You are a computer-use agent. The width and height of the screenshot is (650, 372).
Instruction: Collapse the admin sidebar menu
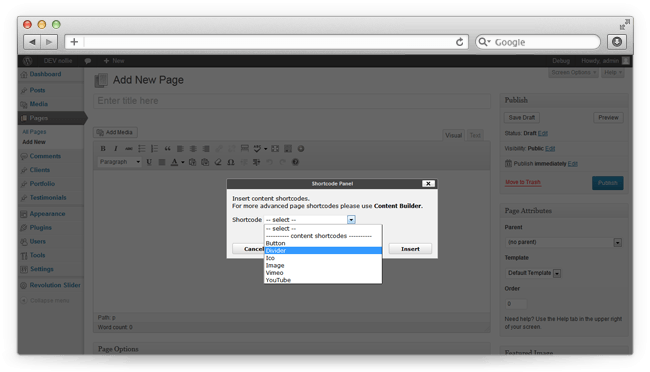click(46, 300)
